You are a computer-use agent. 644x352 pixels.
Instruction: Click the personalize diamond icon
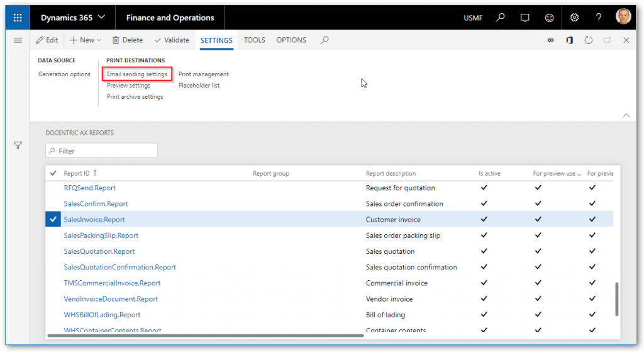tap(550, 40)
